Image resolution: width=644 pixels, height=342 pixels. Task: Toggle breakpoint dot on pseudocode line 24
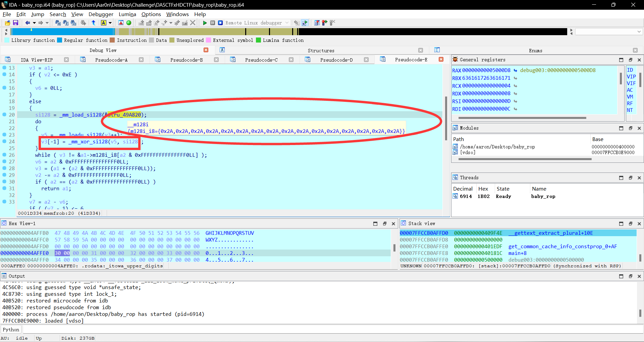[4, 141]
